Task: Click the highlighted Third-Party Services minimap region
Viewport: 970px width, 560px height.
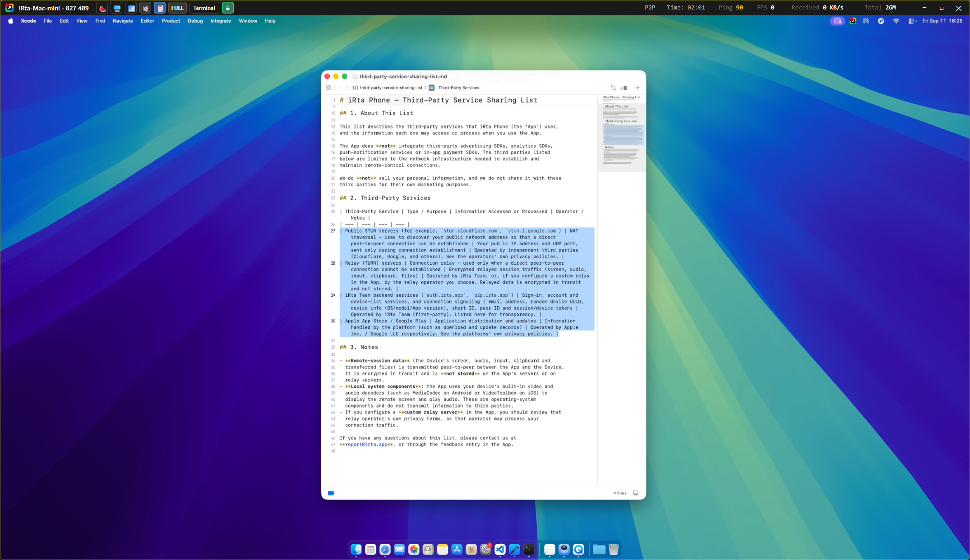Action: (623, 134)
